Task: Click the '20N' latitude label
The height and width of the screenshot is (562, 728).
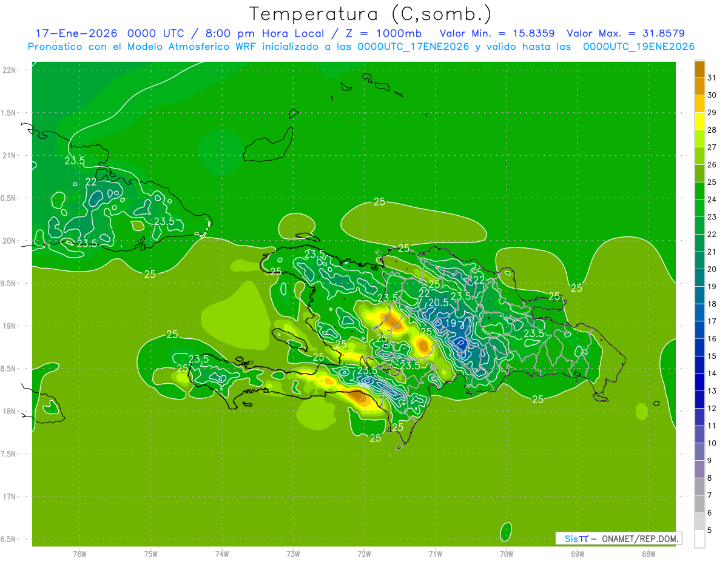Action: tap(9, 241)
